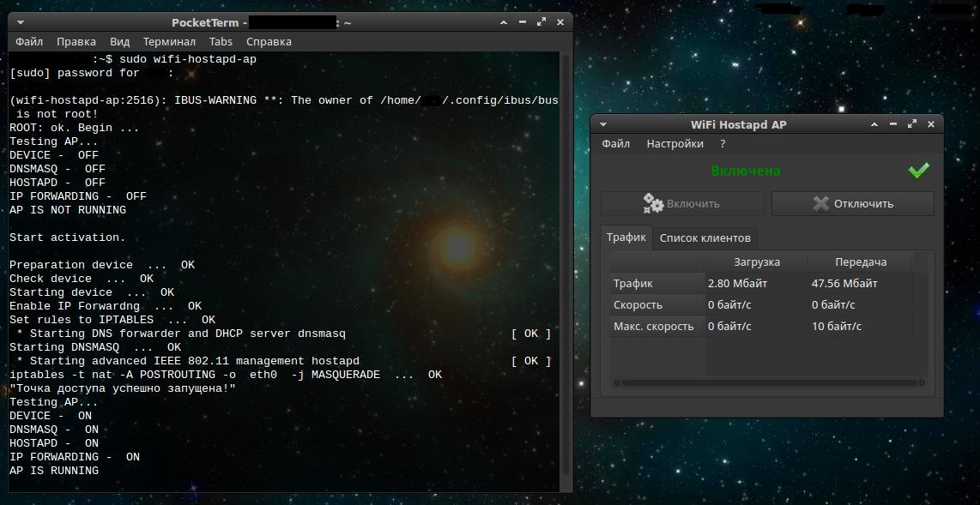Open Справка menu in PocketTerm
This screenshot has height=505, width=980.
tap(269, 42)
